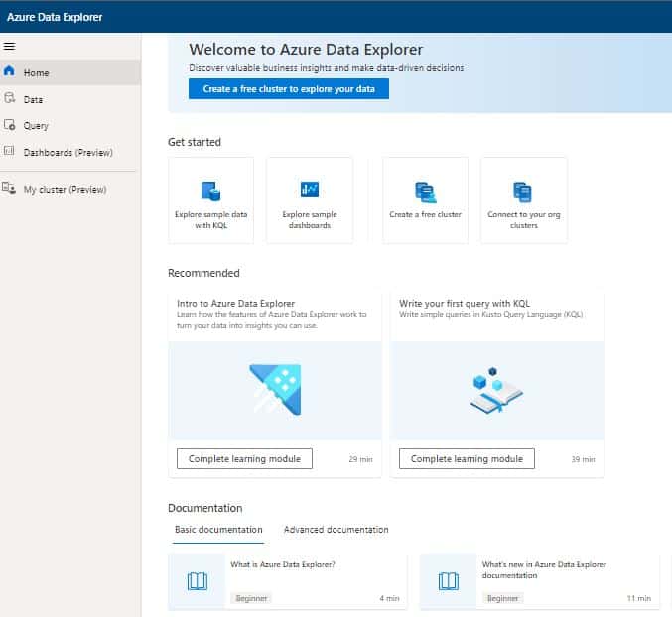Click the Dashboards chart icon in sidebar
Viewport: 672px width, 617px height.
[9, 151]
